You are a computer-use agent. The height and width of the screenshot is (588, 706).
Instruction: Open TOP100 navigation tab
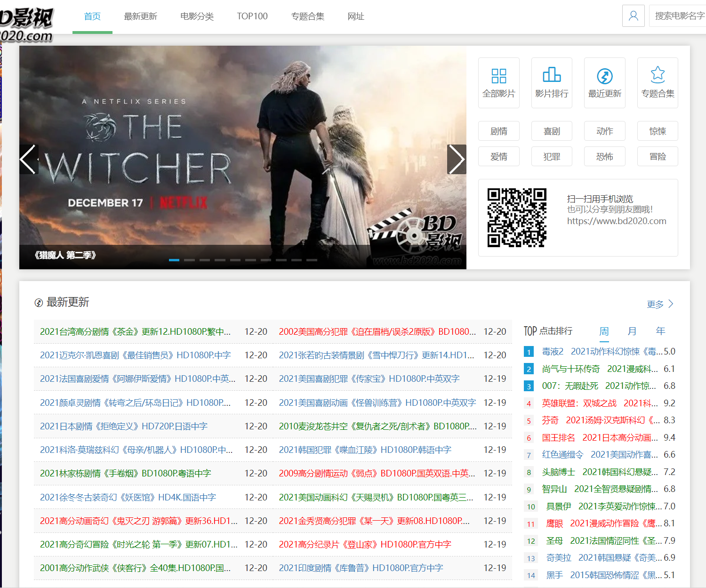coord(252,16)
